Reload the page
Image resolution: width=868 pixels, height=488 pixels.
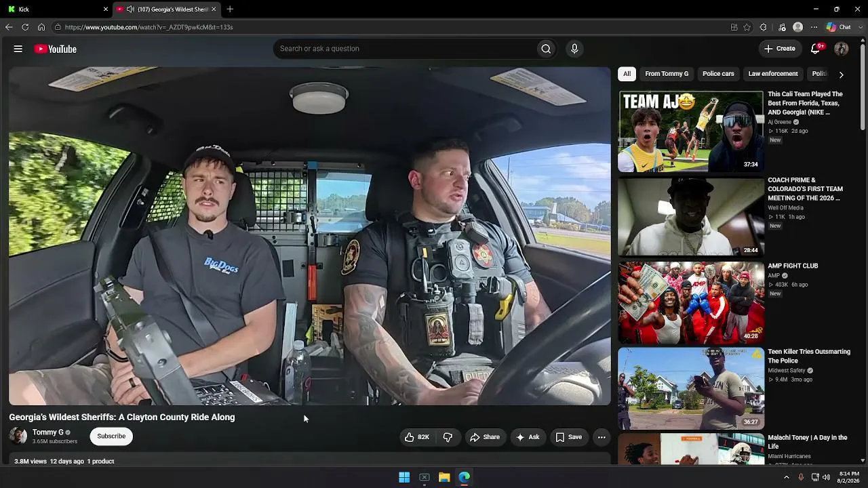25,27
